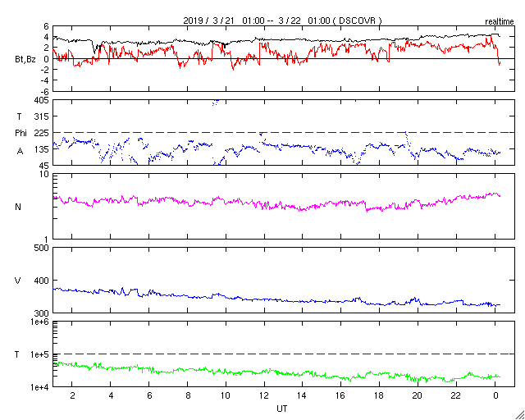Viewport: 525px width, 420px height.
Task: Click the '6' hour label on the UT axis
Action: [149, 396]
